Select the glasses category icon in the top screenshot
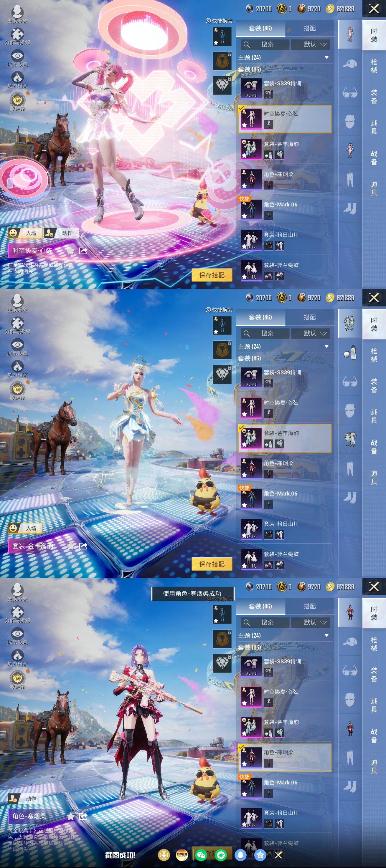Image resolution: width=386 pixels, height=868 pixels. [x=350, y=92]
